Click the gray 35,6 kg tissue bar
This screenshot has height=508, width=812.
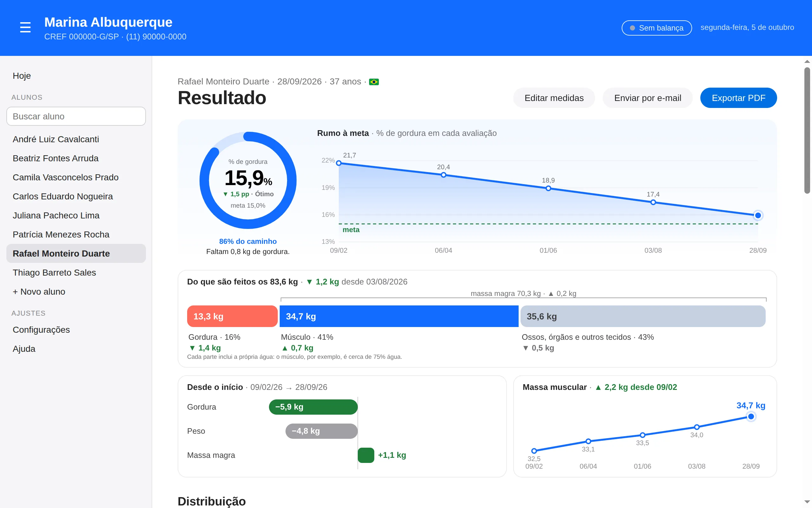pos(643,316)
